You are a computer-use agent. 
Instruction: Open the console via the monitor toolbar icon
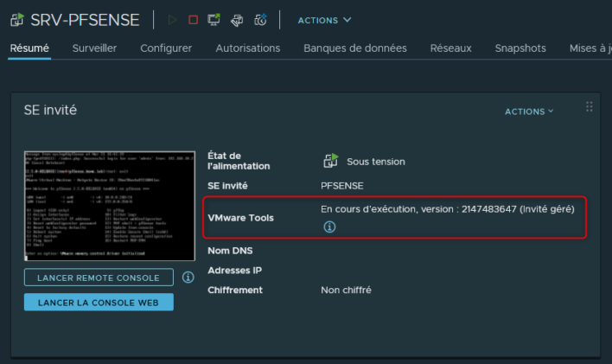point(215,20)
